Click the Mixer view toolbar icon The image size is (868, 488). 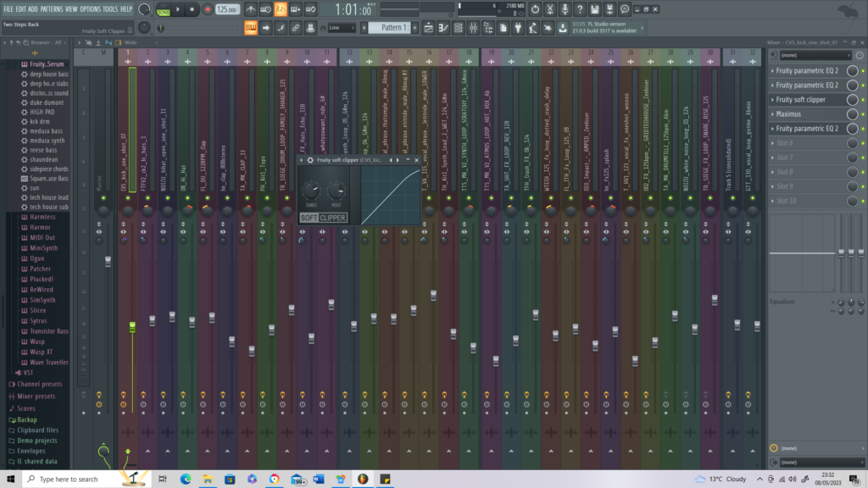[x=473, y=28]
